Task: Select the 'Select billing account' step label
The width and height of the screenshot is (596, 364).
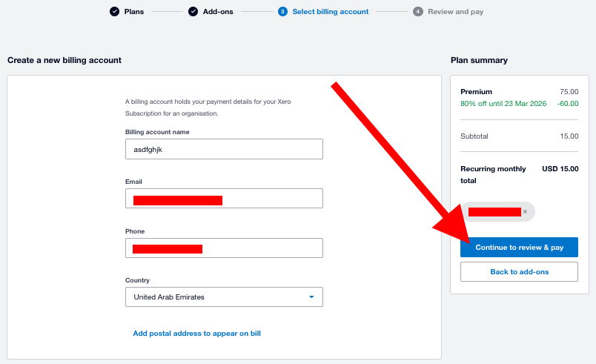Action: point(330,12)
